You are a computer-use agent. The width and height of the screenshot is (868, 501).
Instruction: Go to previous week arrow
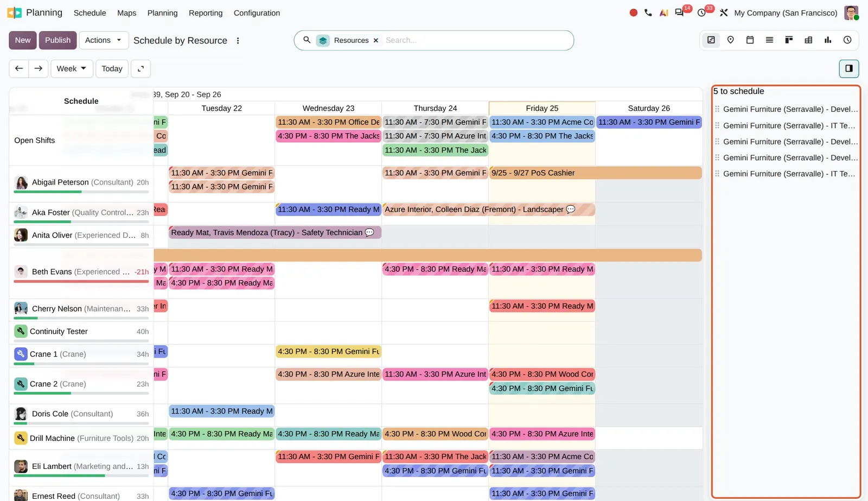[x=19, y=68]
